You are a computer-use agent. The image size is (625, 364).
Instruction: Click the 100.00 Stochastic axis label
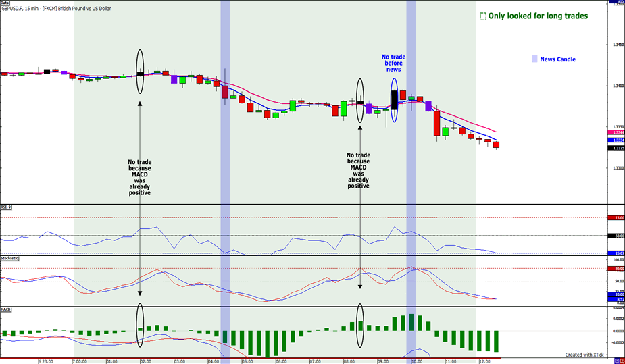[x=618, y=259]
